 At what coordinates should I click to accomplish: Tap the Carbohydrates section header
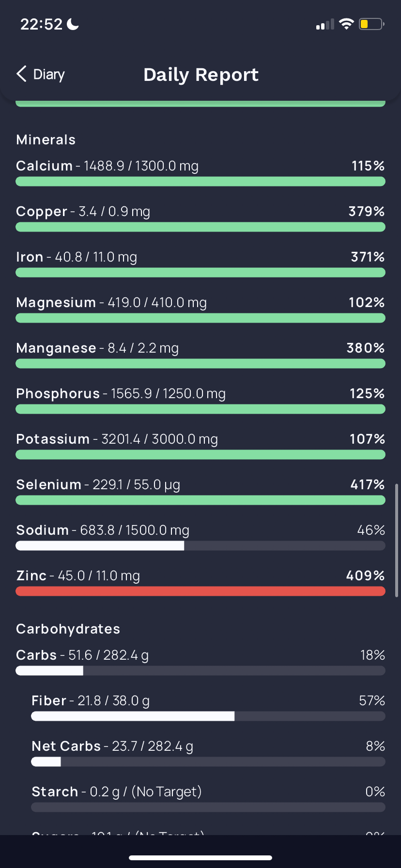68,629
